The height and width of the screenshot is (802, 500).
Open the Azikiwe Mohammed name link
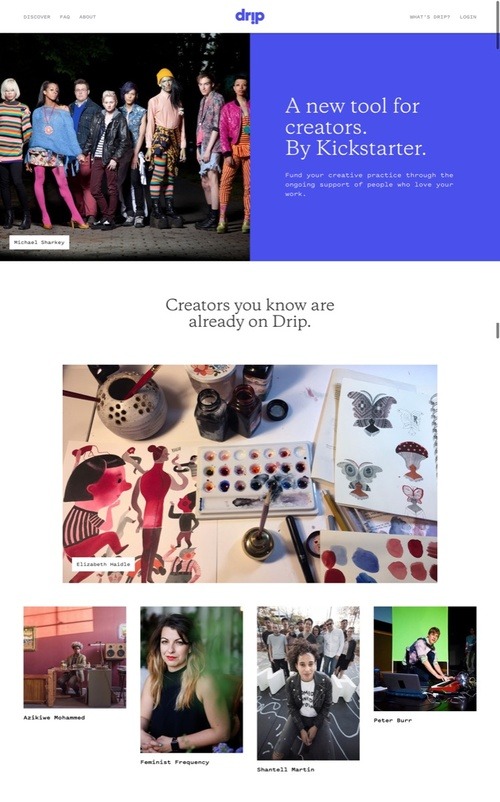[54, 718]
